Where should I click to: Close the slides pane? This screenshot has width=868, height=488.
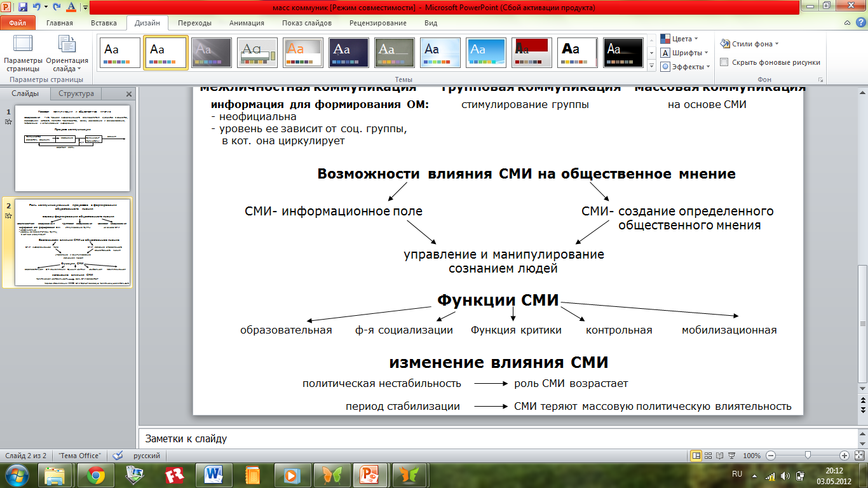click(x=129, y=94)
